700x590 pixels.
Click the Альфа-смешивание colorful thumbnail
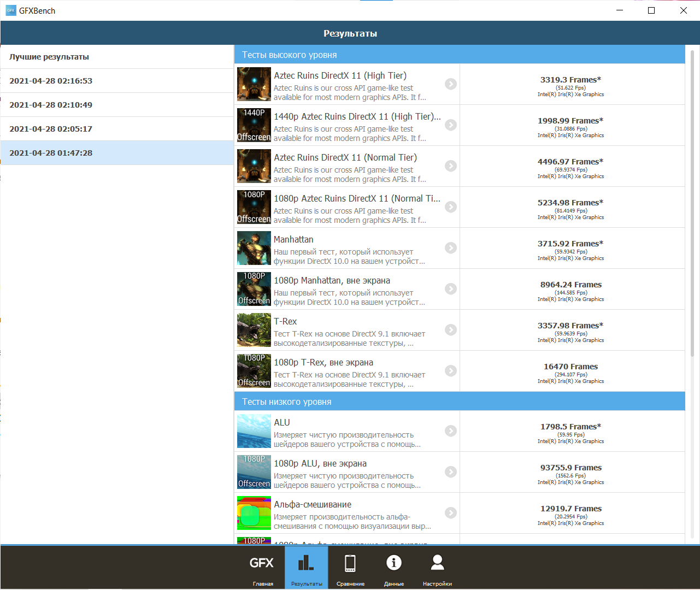(254, 513)
